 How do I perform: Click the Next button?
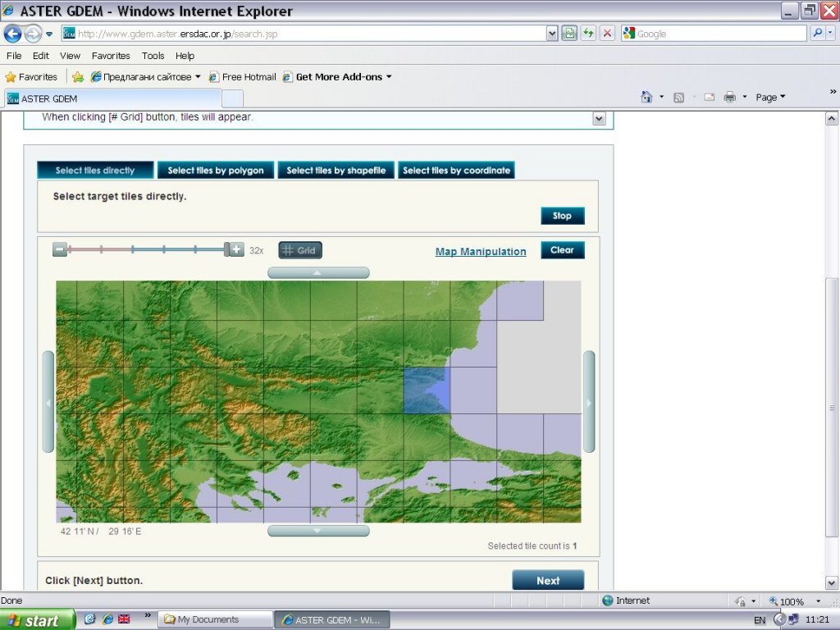pos(548,580)
